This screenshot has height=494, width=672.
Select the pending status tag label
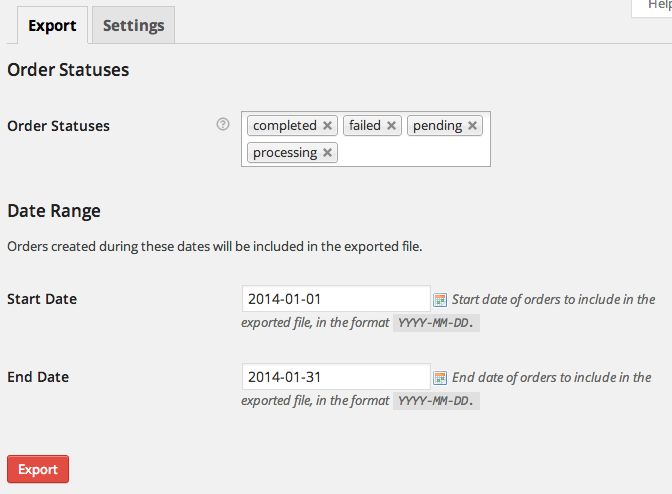click(437, 126)
